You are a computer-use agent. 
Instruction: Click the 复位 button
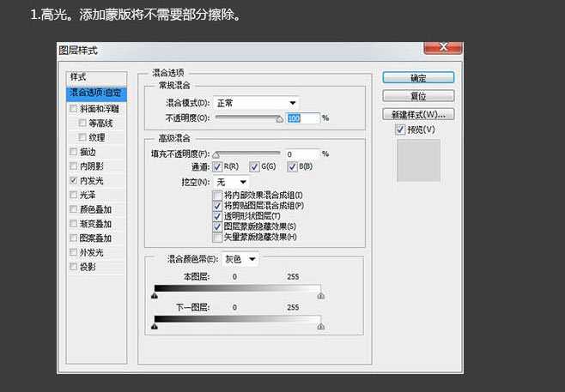(x=419, y=96)
